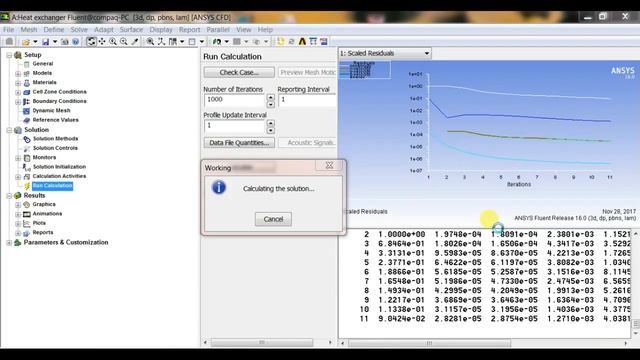
Task: Click the yellow notepad toolbar icon
Action: point(281,42)
